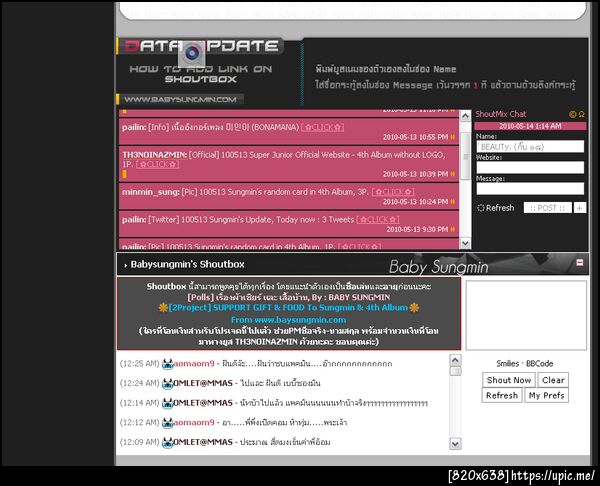This screenshot has width=600, height=486.
Task: Open the TH3NOINAZMIN username link
Action: [x=155, y=155]
